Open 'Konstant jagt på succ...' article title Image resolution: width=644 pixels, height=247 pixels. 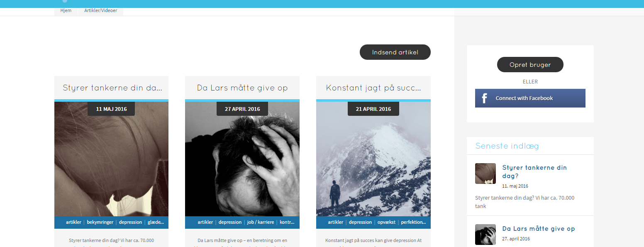point(373,88)
